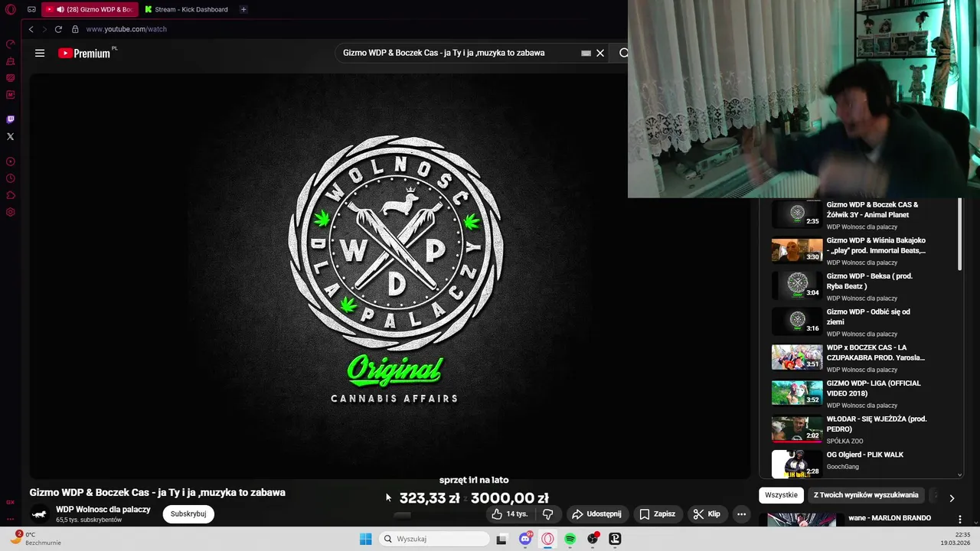
Task: Open Extensions cube icon in sidebar
Action: coord(11,195)
